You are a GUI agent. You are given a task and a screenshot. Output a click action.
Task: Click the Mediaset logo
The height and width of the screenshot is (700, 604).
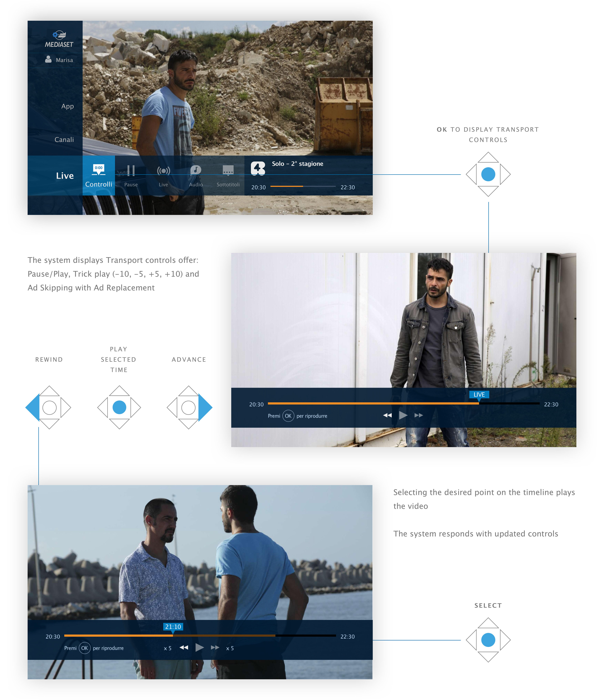(x=59, y=39)
